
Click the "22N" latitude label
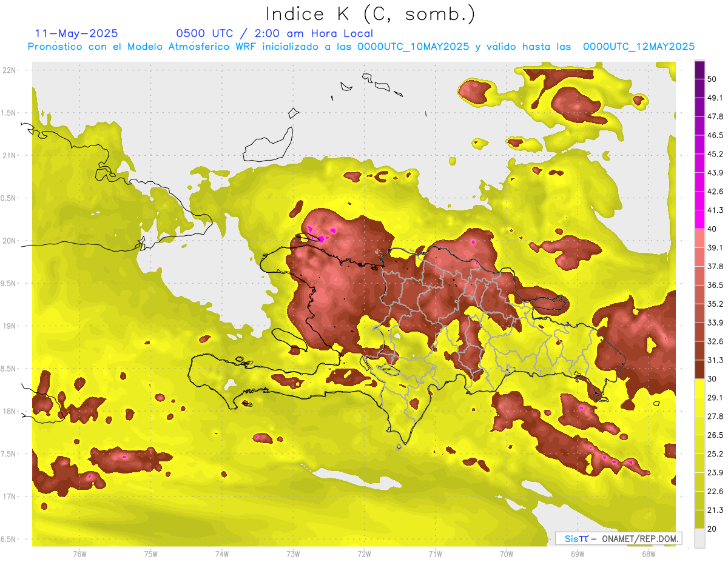(10, 70)
